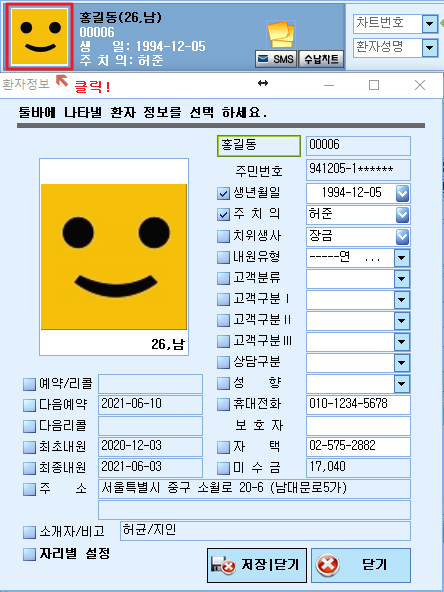Open the 내원유형 combo box
Image resolution: width=444 pixels, height=592 pixels.
pyautogui.click(x=358, y=258)
